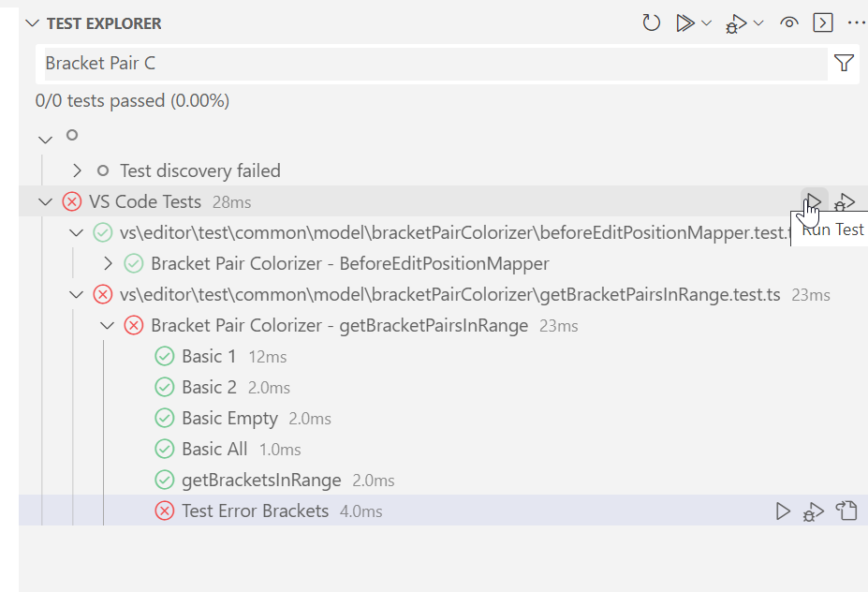Run the Test Error Brackets test
Viewport: 868px width, 592px height.
tap(783, 511)
